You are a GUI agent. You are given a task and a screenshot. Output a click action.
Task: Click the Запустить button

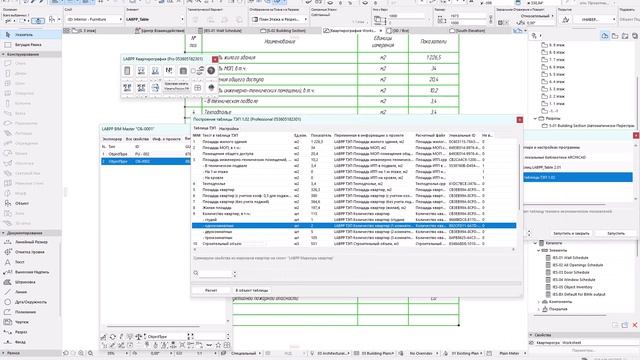[x=616, y=233]
